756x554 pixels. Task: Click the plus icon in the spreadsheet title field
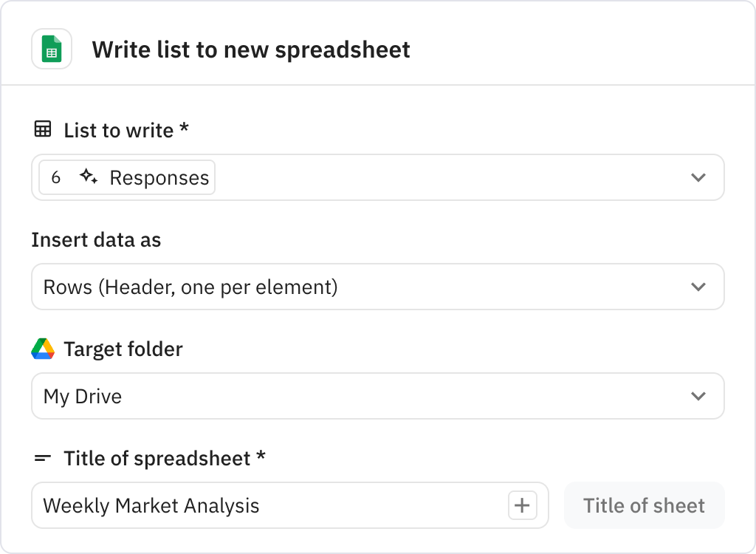click(522, 505)
